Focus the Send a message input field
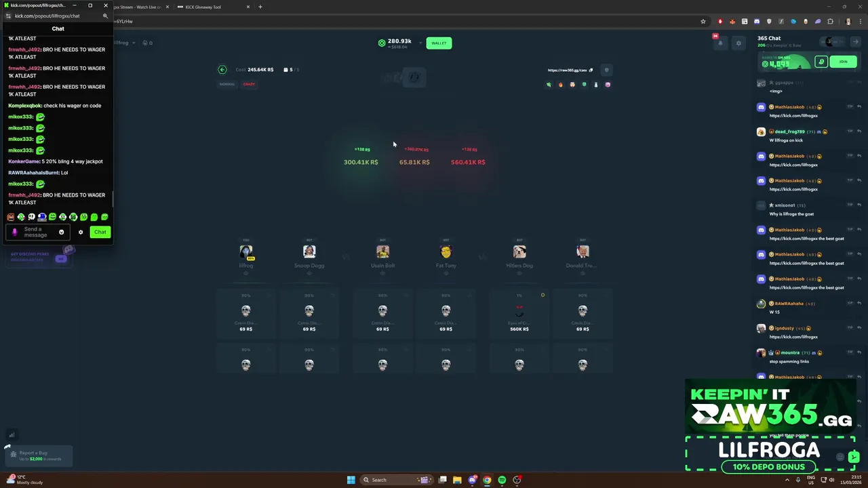868x488 pixels. (38, 232)
